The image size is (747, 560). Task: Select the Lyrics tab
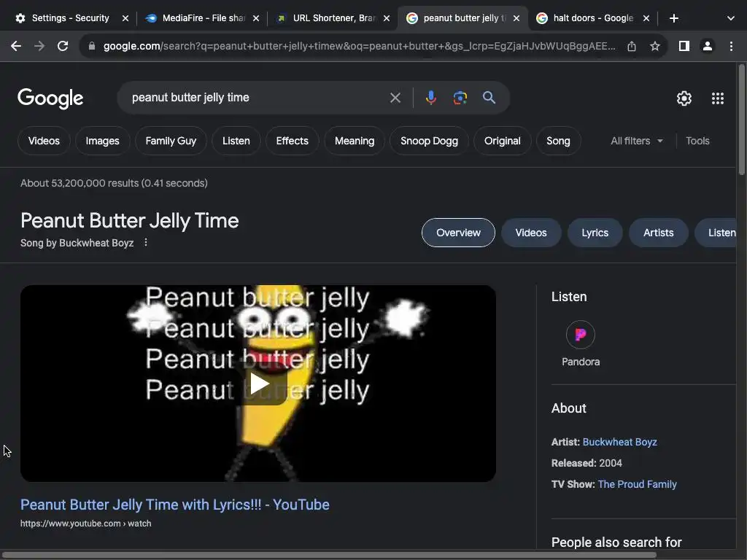(x=595, y=233)
